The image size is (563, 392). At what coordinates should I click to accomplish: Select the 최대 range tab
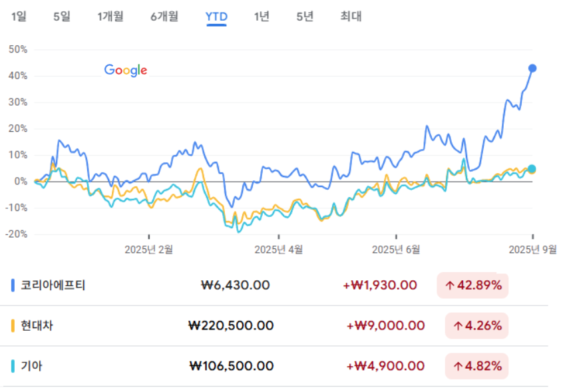coord(351,16)
